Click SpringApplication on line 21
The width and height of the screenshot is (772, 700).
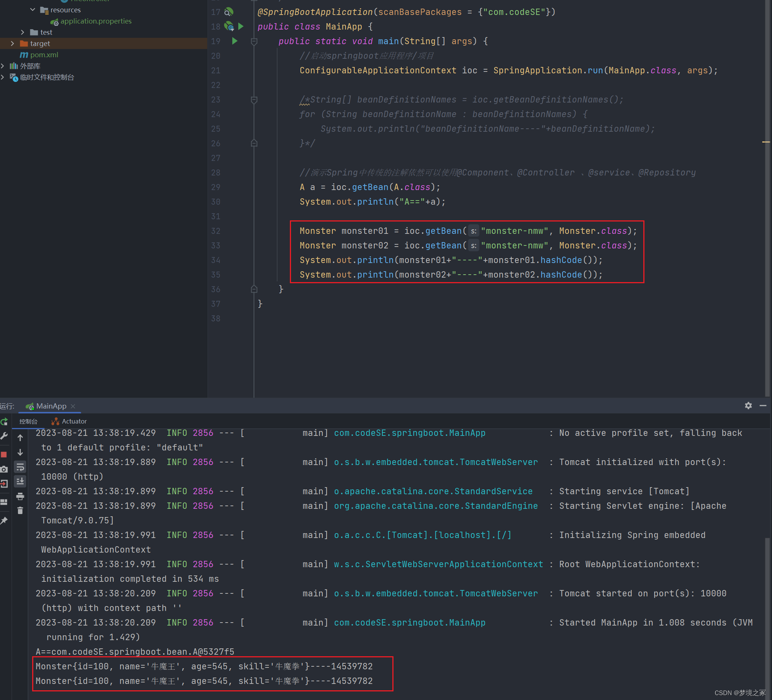(x=537, y=70)
